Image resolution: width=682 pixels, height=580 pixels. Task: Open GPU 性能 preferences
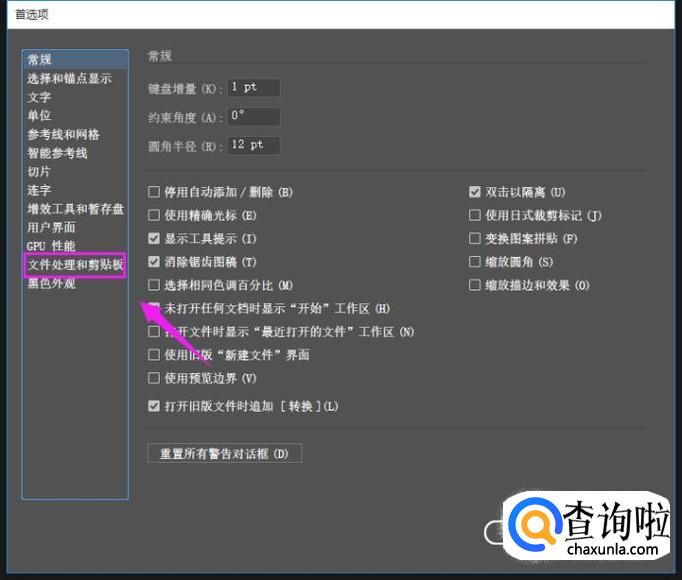coord(51,246)
